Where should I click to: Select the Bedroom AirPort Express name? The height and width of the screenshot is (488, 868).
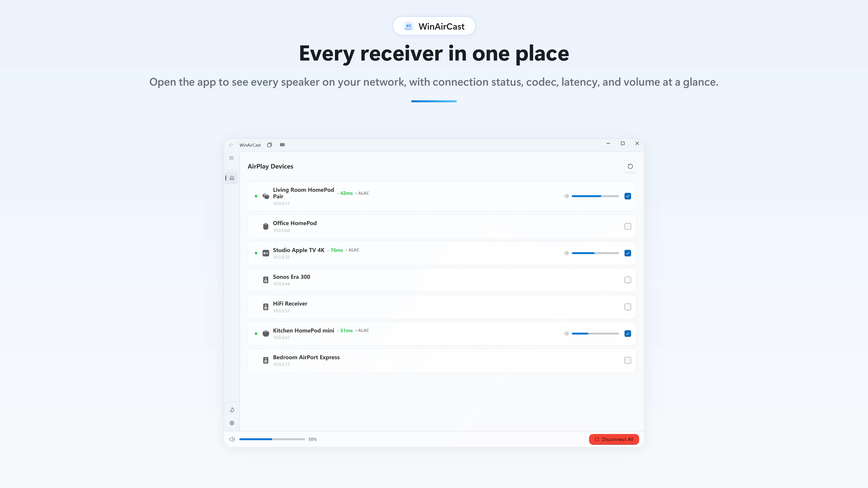(306, 357)
